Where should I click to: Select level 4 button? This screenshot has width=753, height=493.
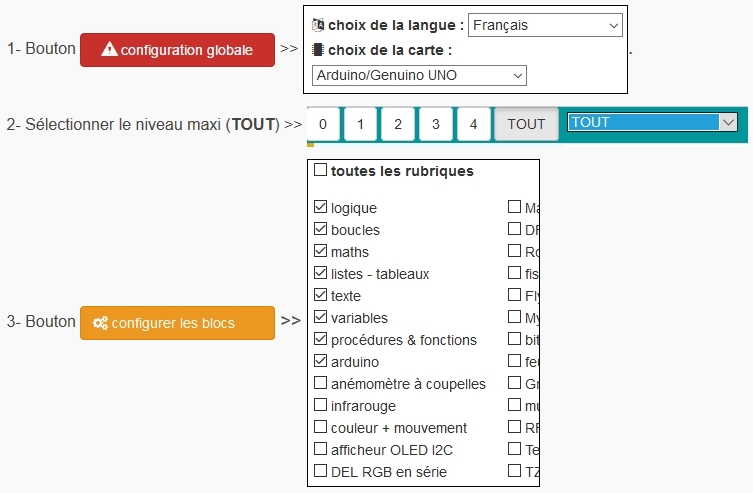tap(474, 124)
